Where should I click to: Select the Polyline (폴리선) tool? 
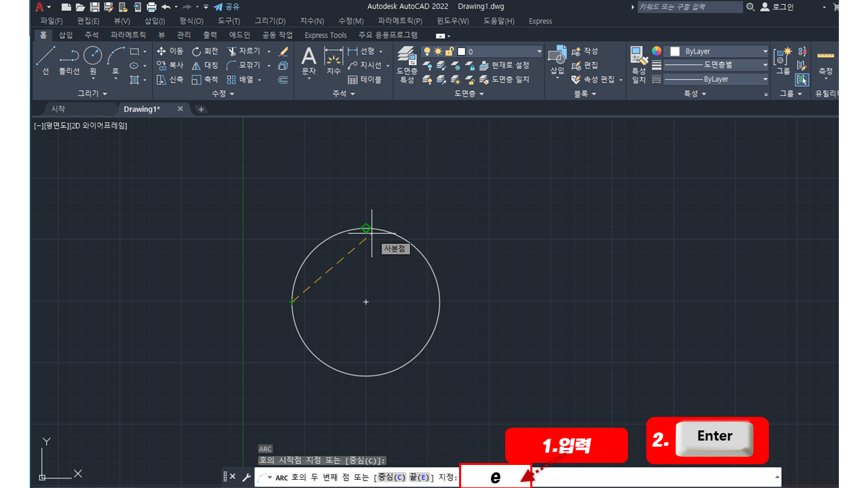68,61
